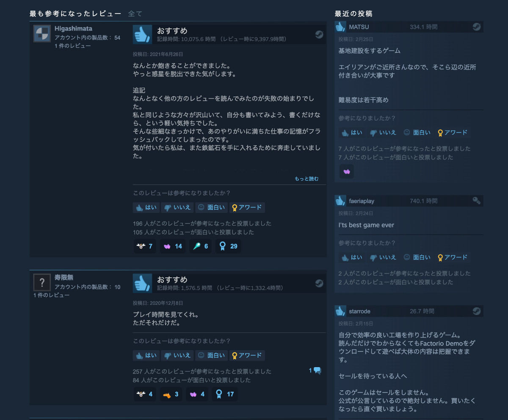Image resolution: width=508 pixels, height=420 pixels.
Task: Open Higashimata's checkered avatar
Action: click(42, 33)
